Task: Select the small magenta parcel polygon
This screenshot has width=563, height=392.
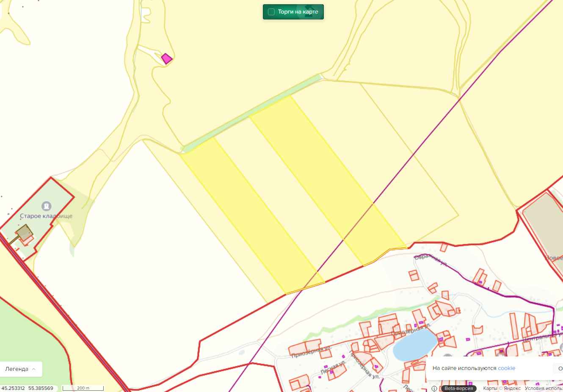Action: tap(167, 58)
